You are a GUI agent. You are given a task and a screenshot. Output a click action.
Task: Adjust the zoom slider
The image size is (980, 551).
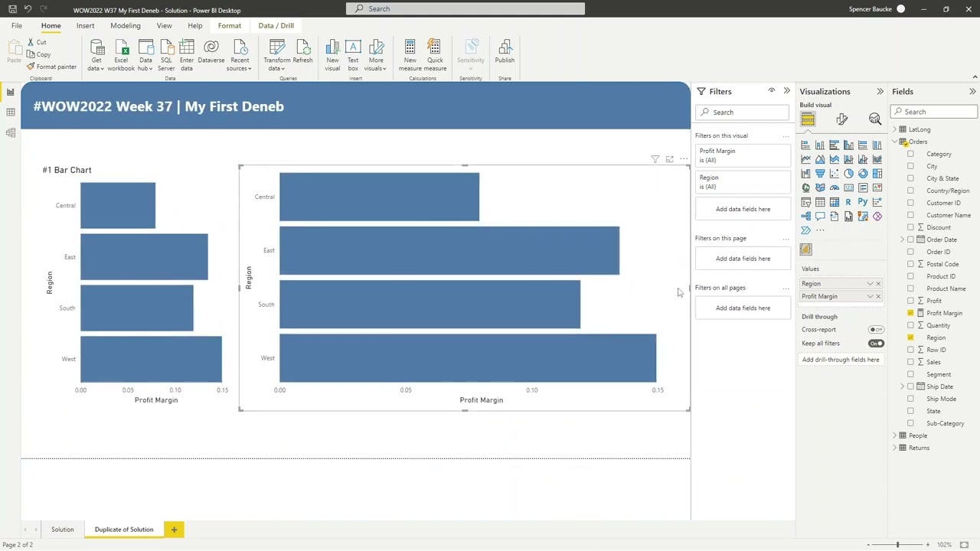pos(897,545)
